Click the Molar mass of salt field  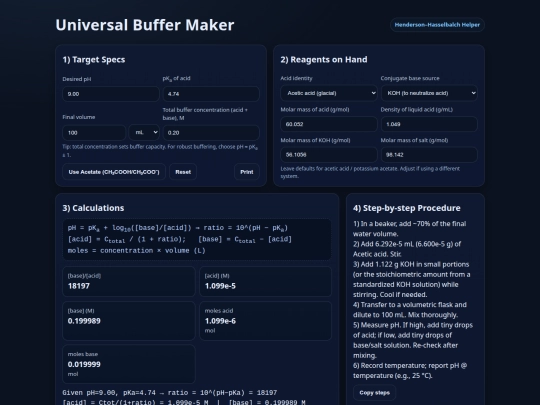[429, 155]
